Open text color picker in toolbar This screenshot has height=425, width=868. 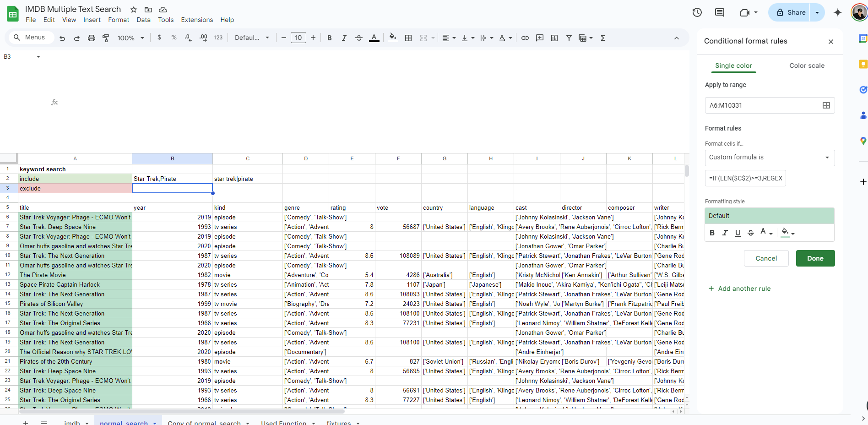(x=374, y=38)
